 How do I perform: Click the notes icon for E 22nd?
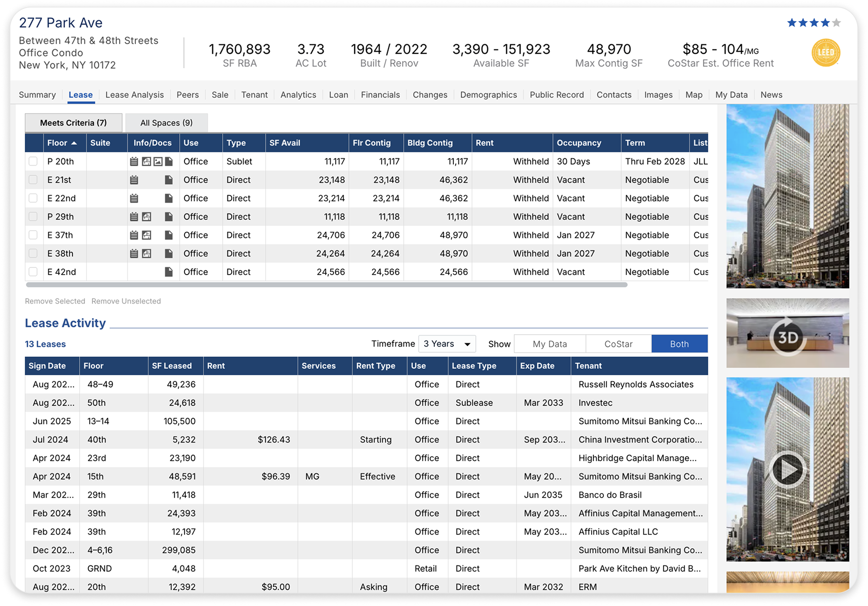coord(134,198)
